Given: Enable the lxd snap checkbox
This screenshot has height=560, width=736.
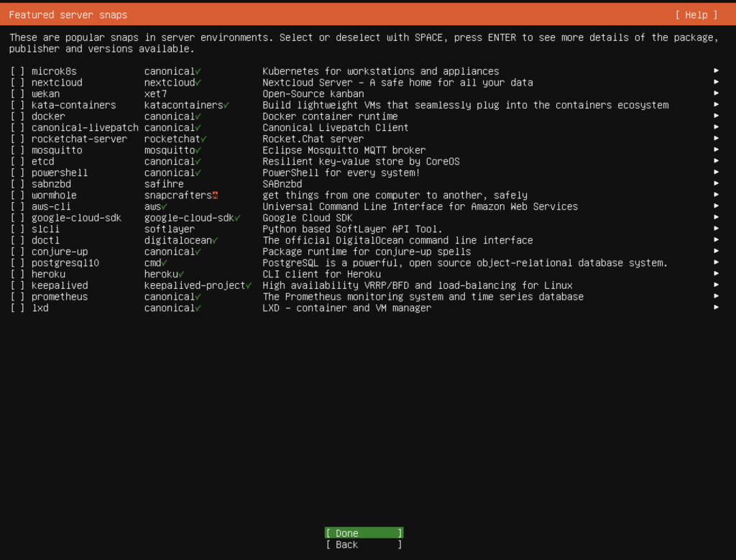Looking at the screenshot, I should point(17,308).
